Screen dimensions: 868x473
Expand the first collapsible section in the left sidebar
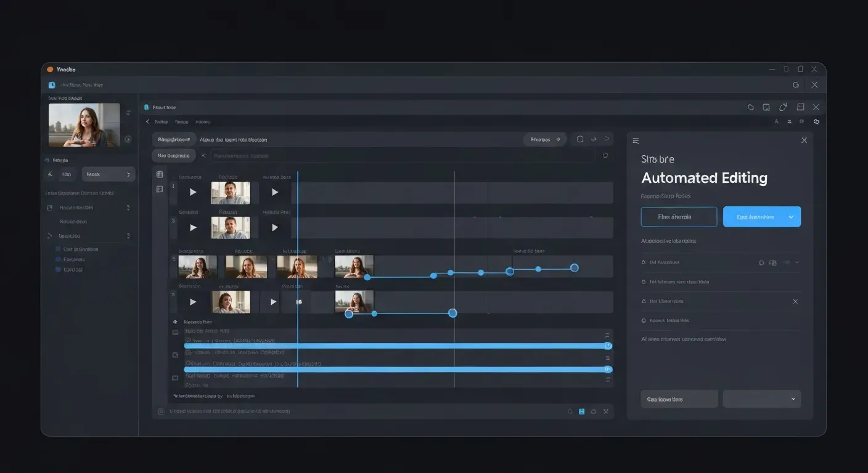128,208
